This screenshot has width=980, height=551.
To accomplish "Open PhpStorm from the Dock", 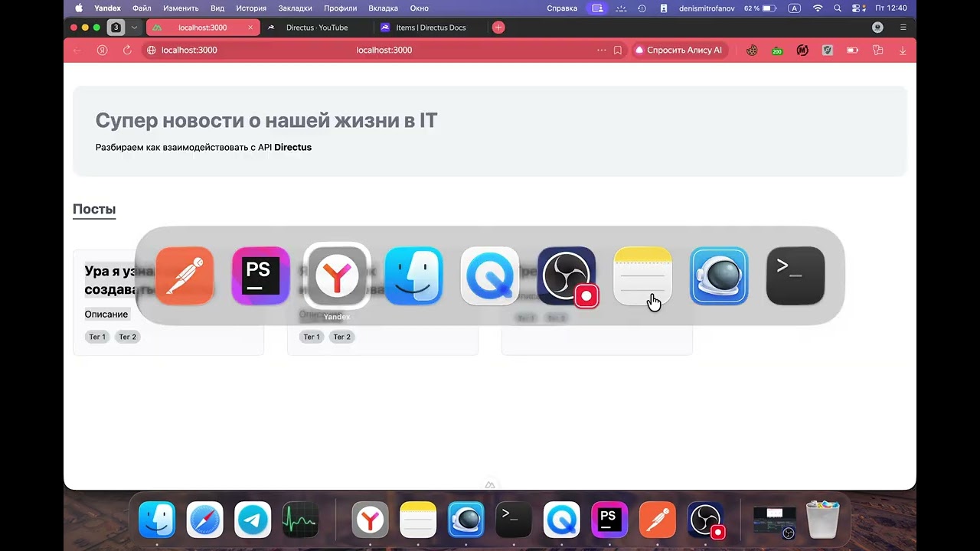I will click(x=609, y=520).
